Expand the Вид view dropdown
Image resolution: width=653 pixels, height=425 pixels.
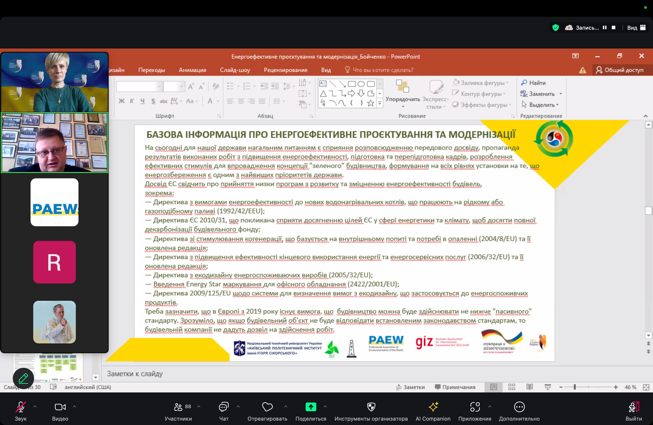click(638, 28)
